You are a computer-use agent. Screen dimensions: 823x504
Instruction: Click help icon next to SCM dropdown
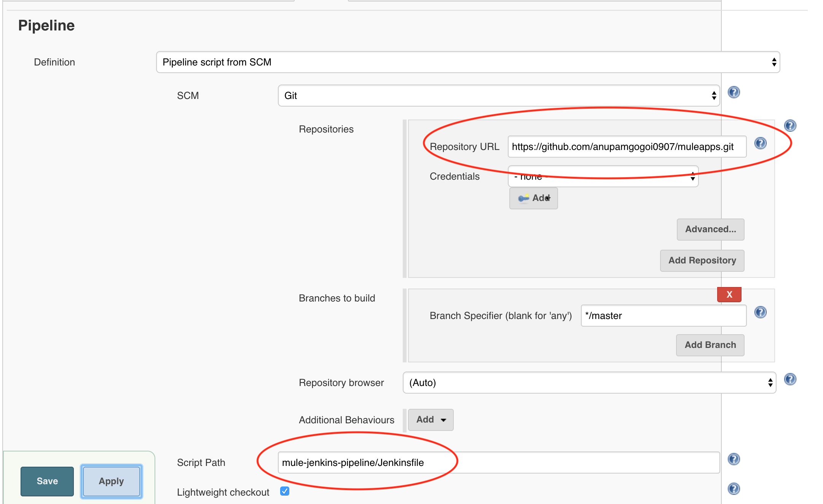(734, 92)
